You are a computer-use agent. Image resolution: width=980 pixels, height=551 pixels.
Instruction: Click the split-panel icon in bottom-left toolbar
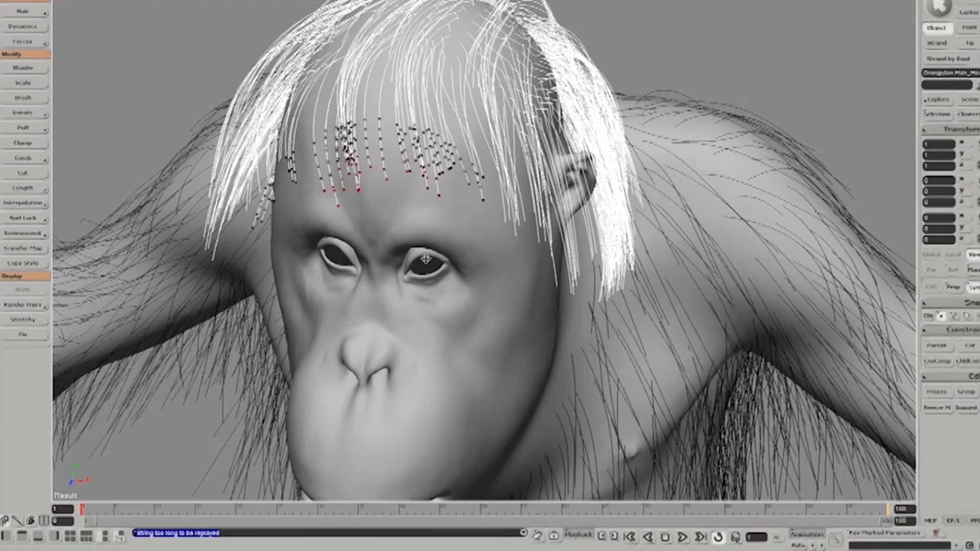click(44, 520)
